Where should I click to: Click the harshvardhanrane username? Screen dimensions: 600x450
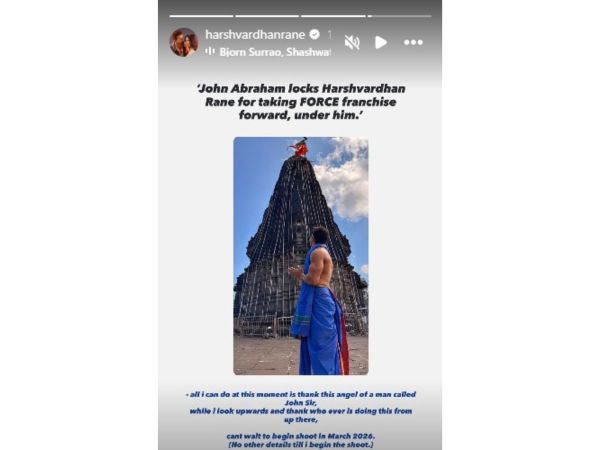point(255,35)
